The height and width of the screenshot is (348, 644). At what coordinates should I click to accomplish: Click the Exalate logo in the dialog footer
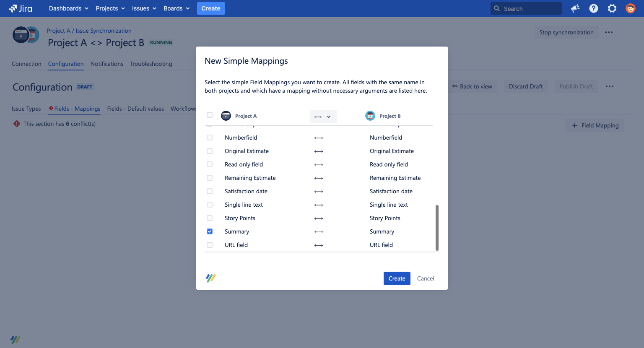pyautogui.click(x=210, y=278)
